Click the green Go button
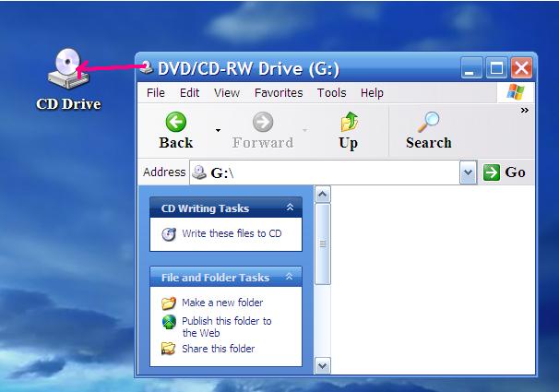The image size is (559, 392). [x=504, y=172]
